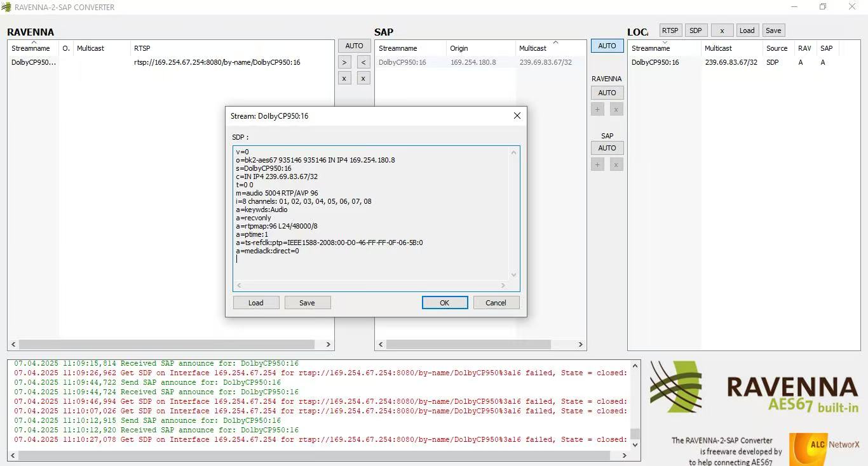Click the rtsp://169.254.67.254:8080 URL cell

tap(217, 62)
